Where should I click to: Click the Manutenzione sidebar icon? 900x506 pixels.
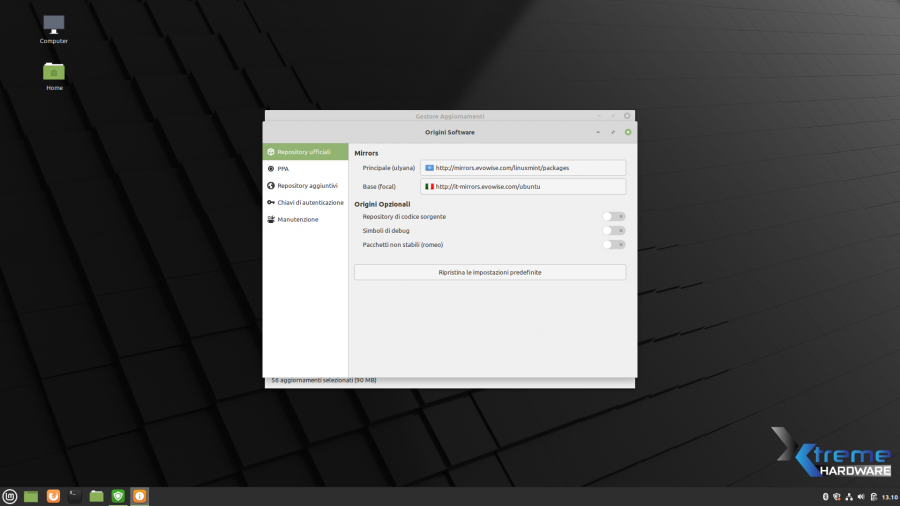click(271, 219)
